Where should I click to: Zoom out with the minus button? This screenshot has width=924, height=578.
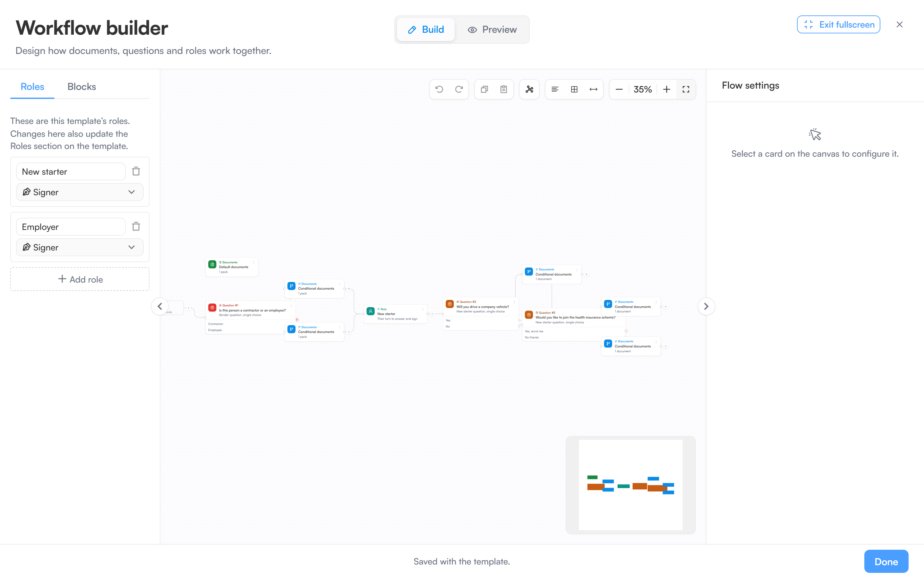point(619,89)
